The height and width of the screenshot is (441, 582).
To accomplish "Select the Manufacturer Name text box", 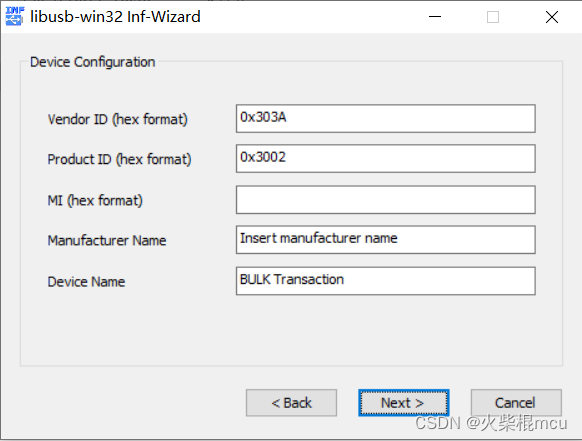I will pos(386,240).
